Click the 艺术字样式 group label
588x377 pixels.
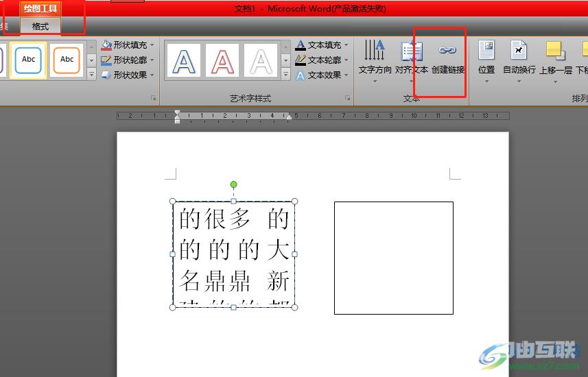(x=250, y=98)
